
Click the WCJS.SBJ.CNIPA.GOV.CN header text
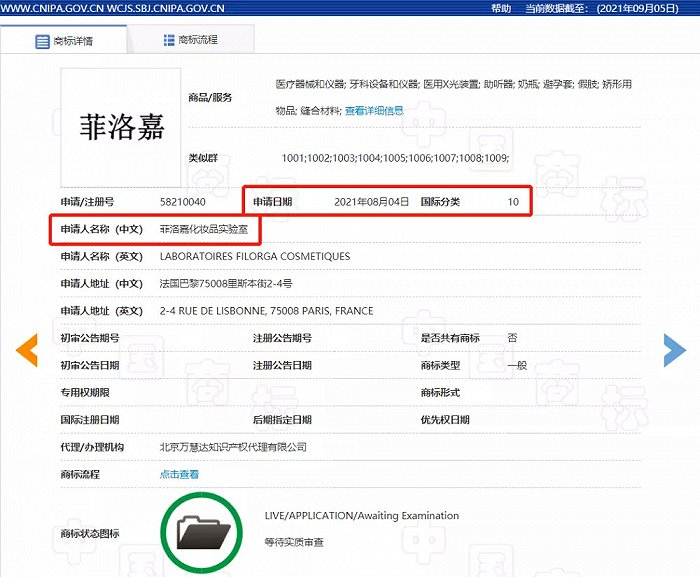tap(166, 8)
